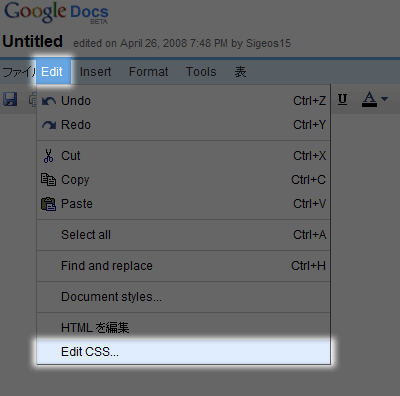Click the Ctrl+Z shortcut text
Screen dimensions: 400x396
pyautogui.click(x=309, y=101)
